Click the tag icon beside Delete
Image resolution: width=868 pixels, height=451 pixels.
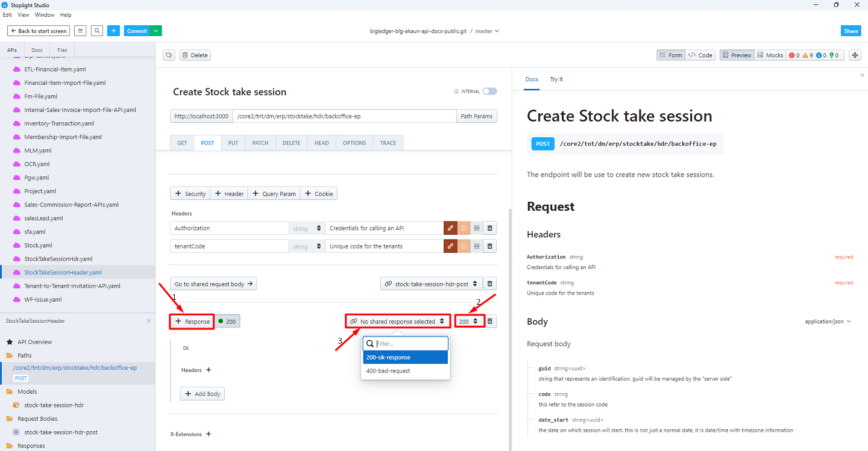[169, 55]
